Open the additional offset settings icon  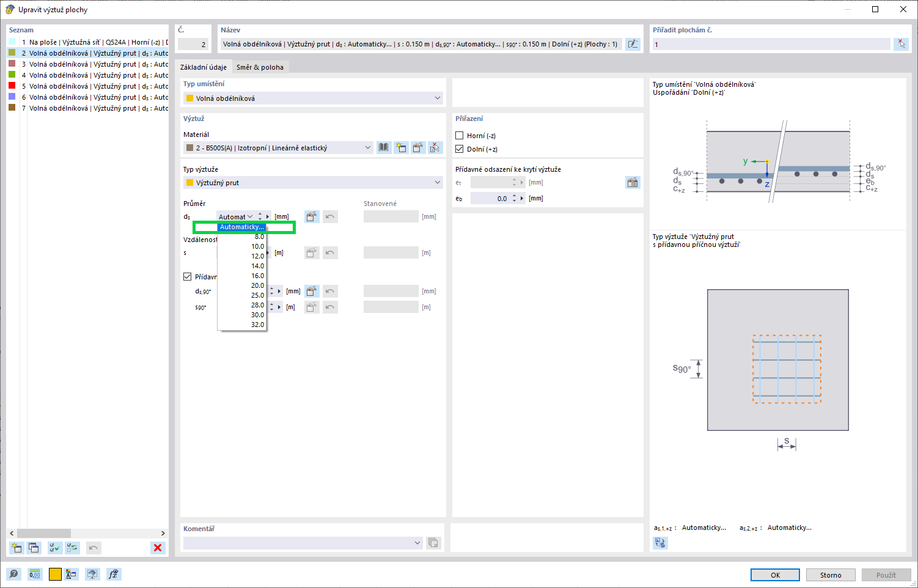tap(633, 182)
